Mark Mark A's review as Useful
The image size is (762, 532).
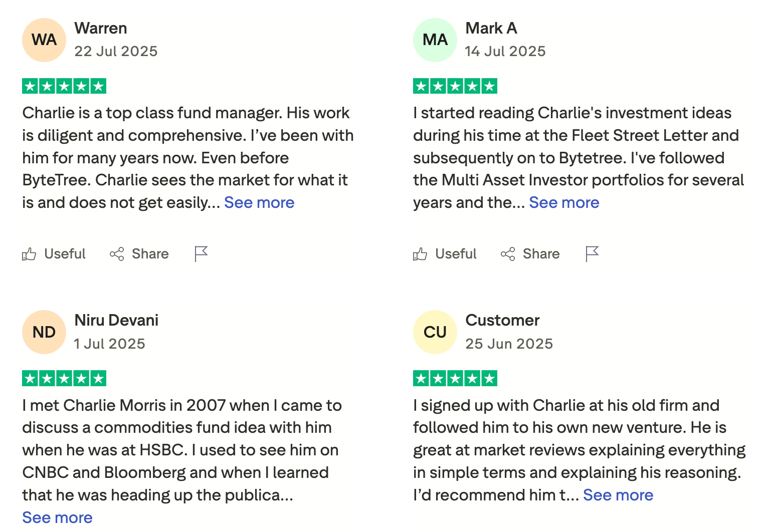(x=445, y=254)
